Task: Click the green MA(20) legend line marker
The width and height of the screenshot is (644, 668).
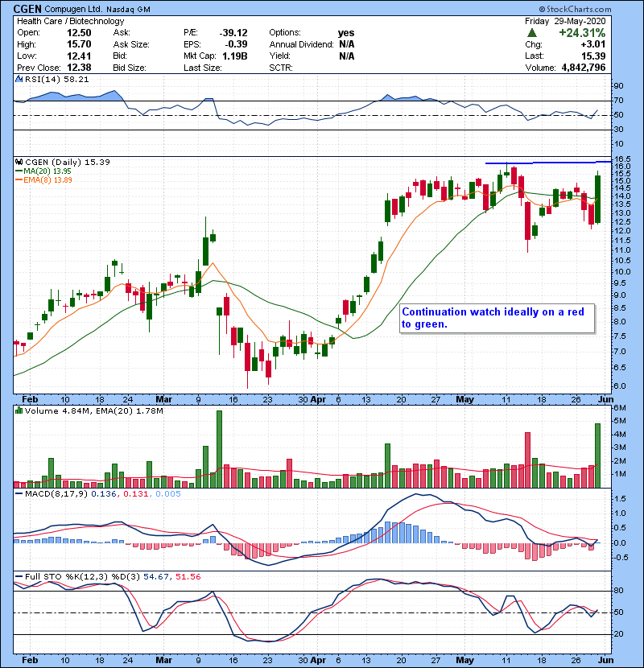Action: pyautogui.click(x=17, y=171)
